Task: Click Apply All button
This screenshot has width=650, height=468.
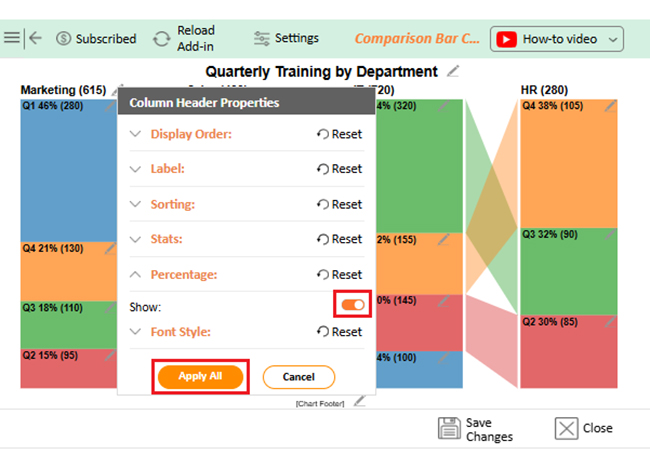Action: [200, 376]
